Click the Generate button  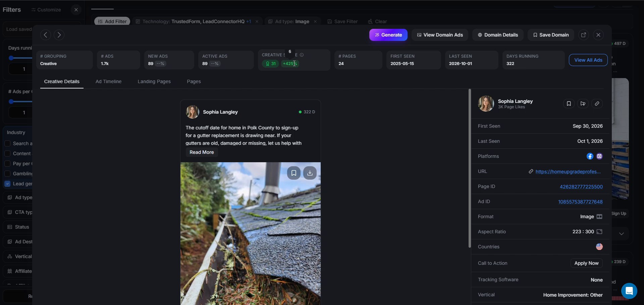coord(388,35)
